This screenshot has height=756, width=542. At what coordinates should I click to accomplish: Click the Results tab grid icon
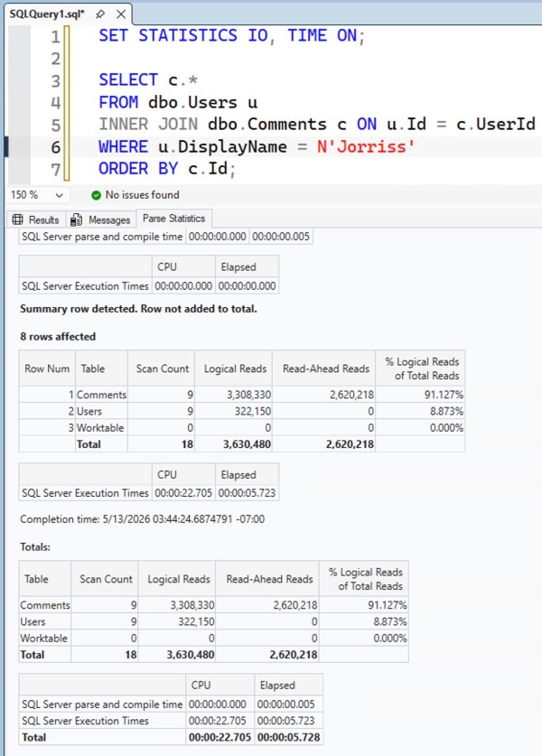18,219
